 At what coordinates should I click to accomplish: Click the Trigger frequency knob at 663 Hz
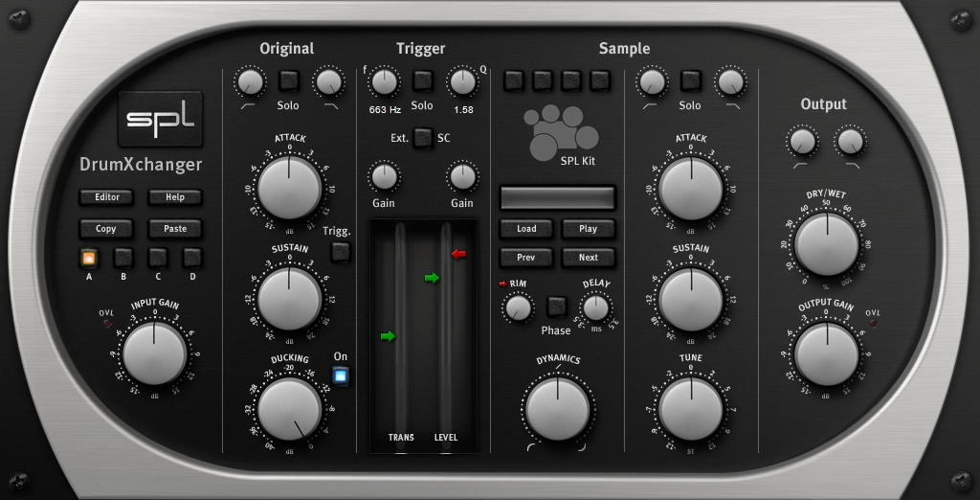click(x=385, y=82)
